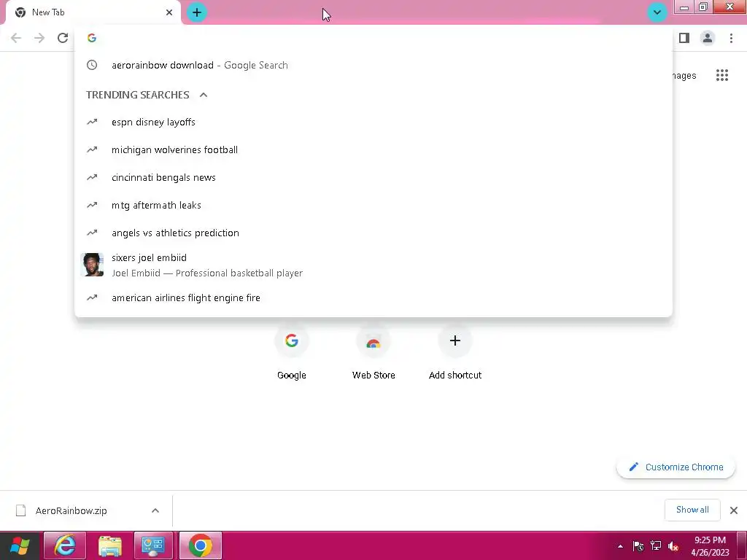Viewport: 747px width, 560px height.
Task: Click the Joel Embiid thumbnail photo
Action: point(93,265)
